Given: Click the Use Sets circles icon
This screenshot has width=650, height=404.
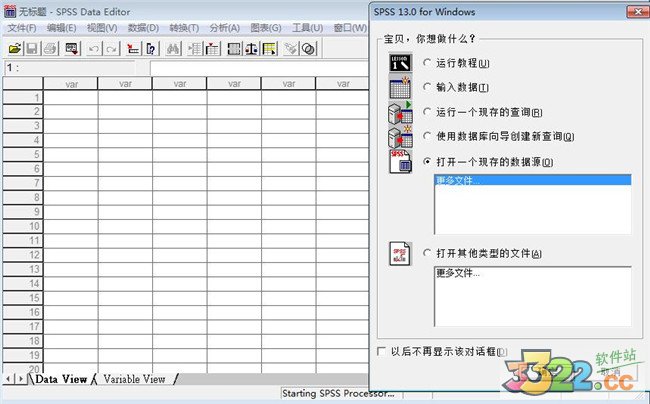Looking at the screenshot, I should (308, 49).
